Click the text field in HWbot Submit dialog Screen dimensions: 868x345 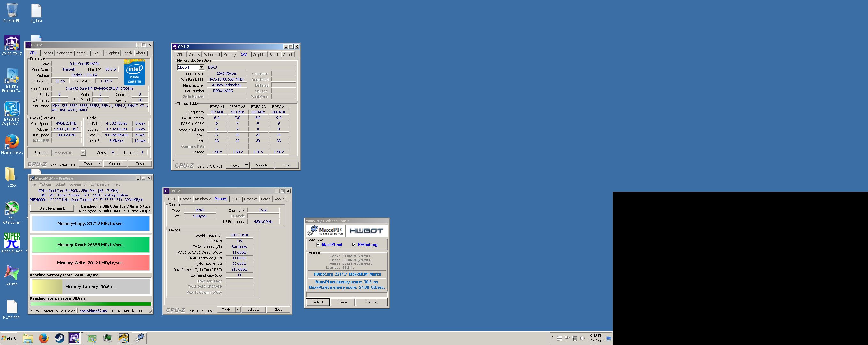(x=347, y=295)
